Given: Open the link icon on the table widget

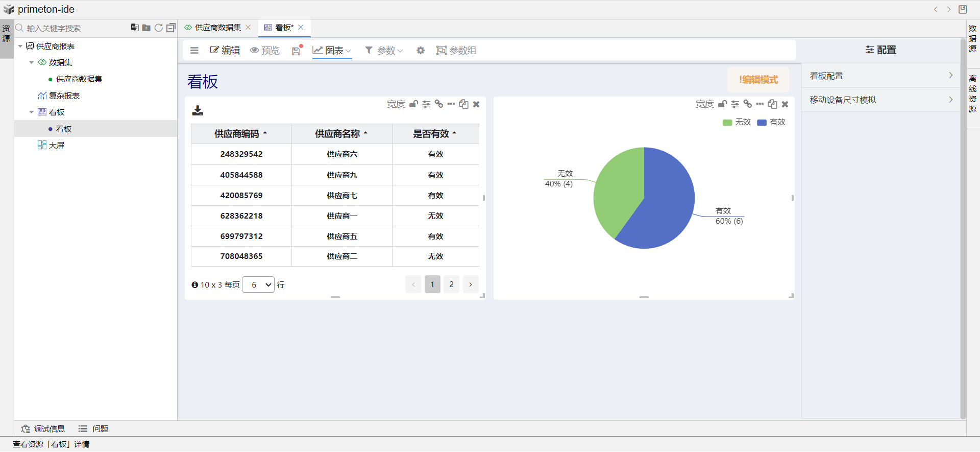Looking at the screenshot, I should 439,104.
